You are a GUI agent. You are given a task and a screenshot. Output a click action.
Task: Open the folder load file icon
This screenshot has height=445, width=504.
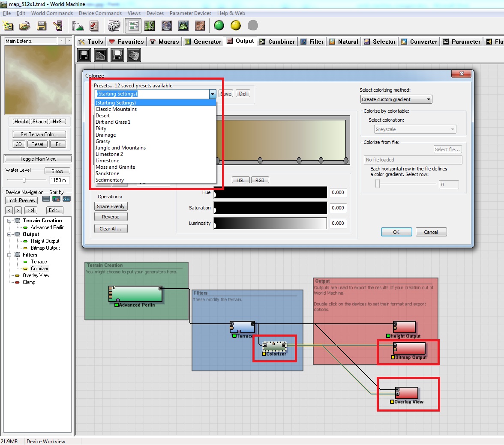click(25, 26)
